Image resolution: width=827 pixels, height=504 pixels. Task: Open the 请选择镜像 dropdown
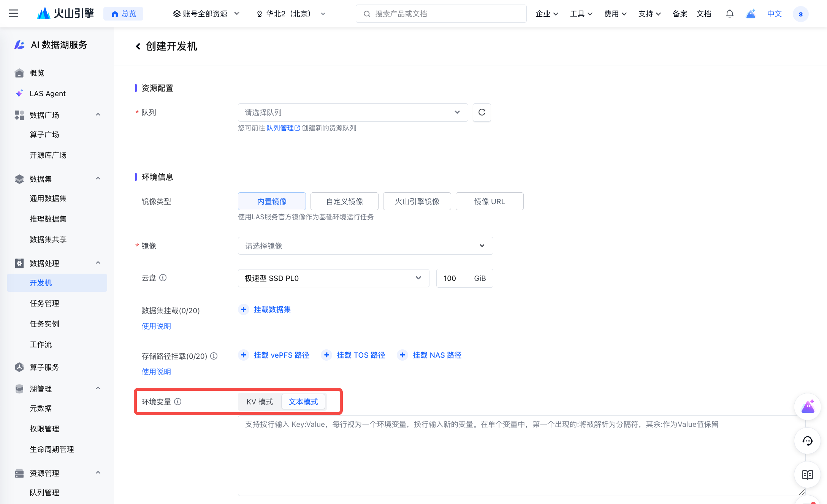click(x=365, y=246)
